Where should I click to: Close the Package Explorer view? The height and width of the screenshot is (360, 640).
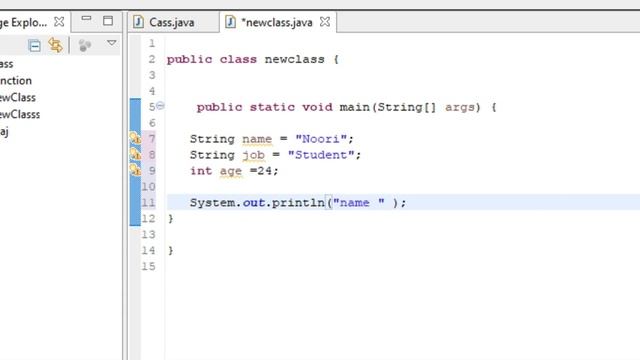[59, 22]
